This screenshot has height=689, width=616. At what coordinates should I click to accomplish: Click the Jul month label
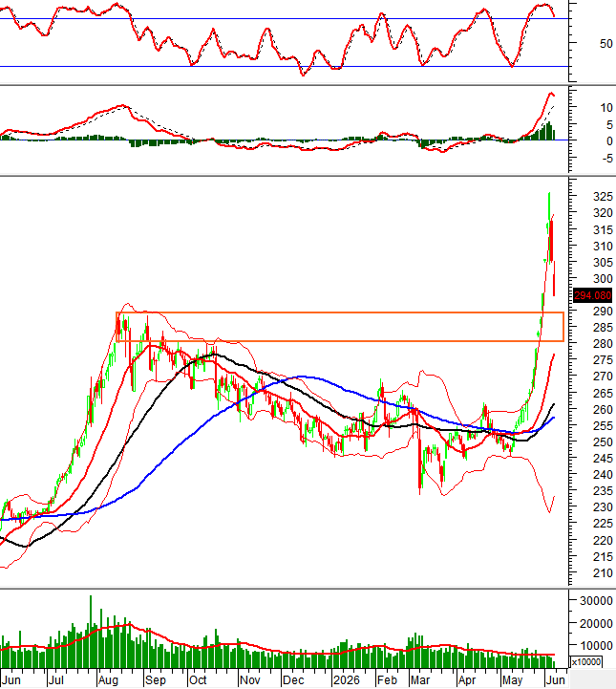(56, 680)
